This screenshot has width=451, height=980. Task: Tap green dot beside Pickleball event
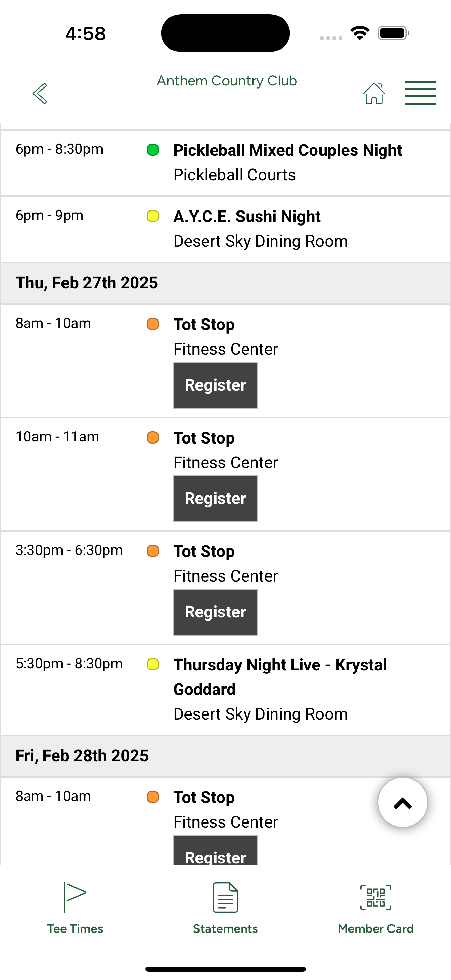click(153, 150)
